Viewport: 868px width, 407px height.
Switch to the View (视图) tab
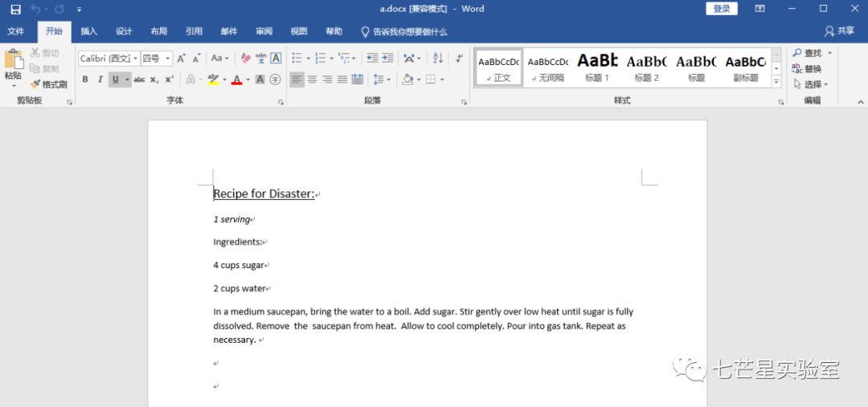[x=299, y=31]
